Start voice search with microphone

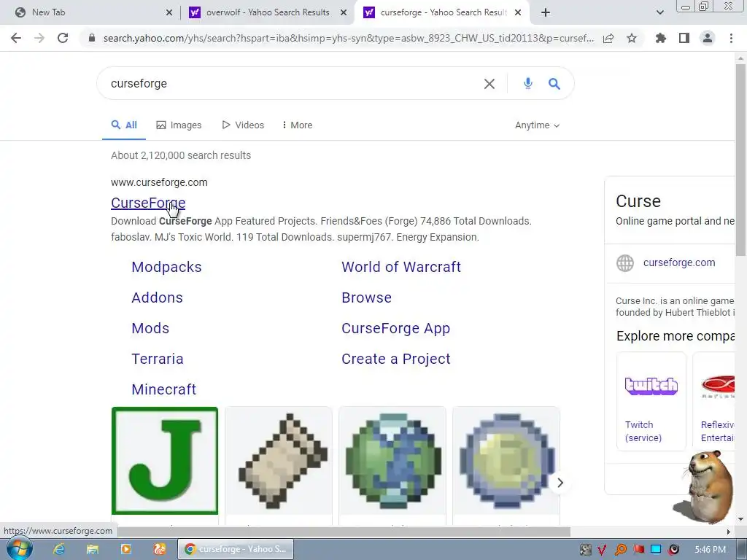pyautogui.click(x=528, y=83)
